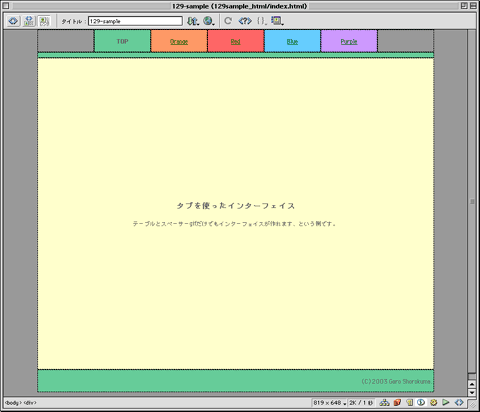Click the close box in title bar

pyautogui.click(x=6, y=6)
